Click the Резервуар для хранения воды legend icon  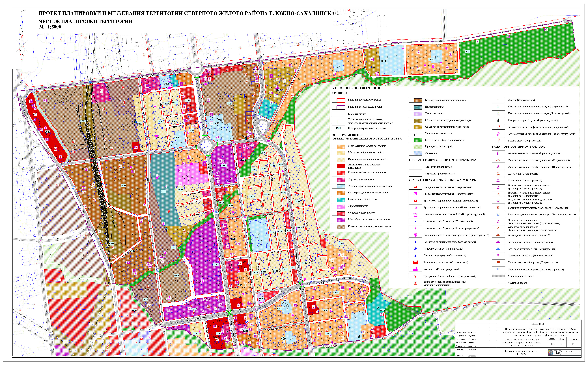[x=415, y=242]
